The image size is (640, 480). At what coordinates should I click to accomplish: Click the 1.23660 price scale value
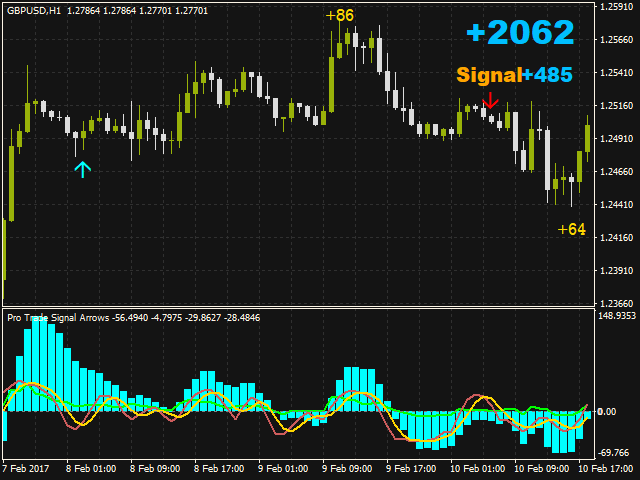616,303
